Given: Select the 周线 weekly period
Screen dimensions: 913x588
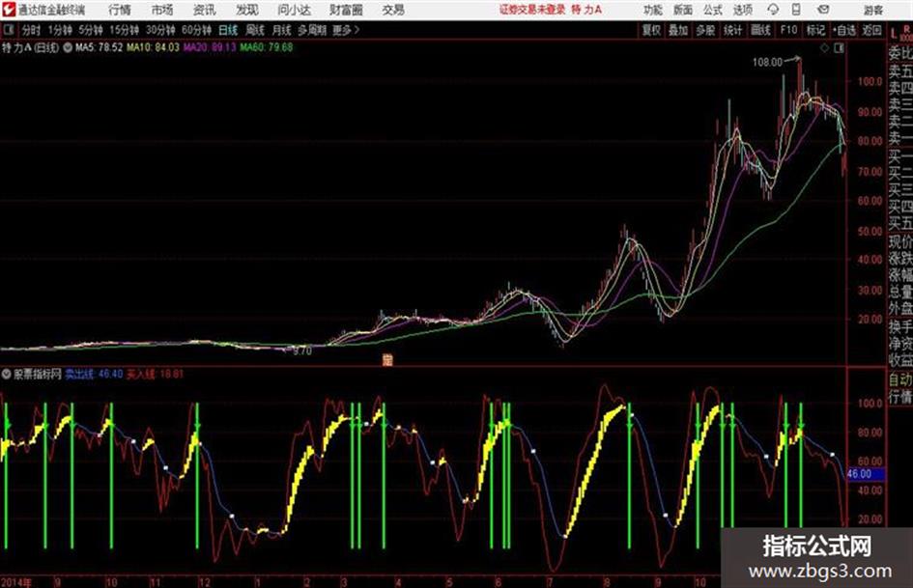Looking at the screenshot, I should 255,30.
